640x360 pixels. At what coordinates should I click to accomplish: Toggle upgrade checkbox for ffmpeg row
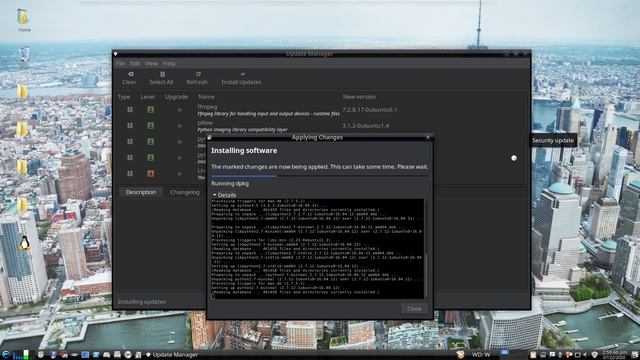[x=179, y=110]
